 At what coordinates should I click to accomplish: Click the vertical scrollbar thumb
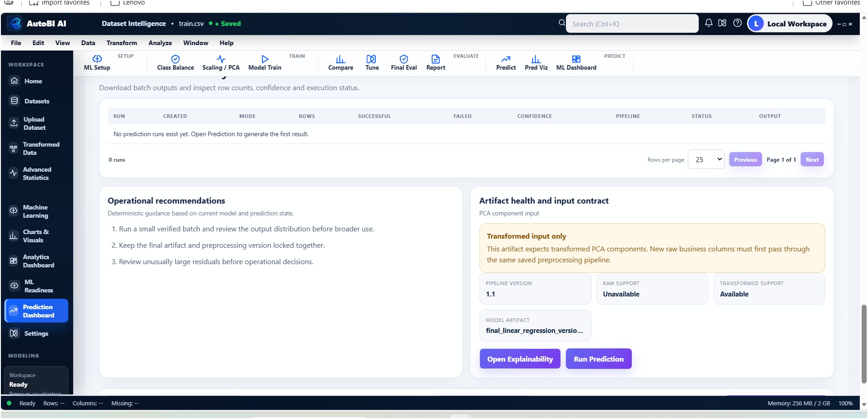pyautogui.click(x=864, y=344)
